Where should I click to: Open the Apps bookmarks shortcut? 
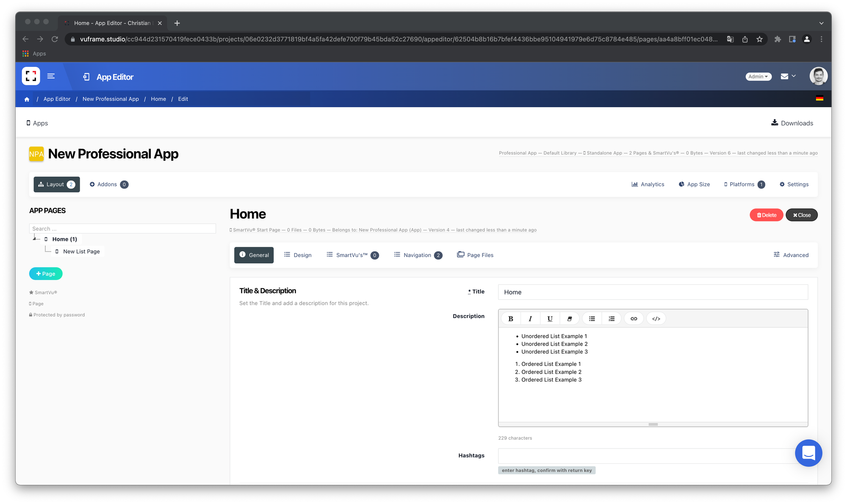[x=34, y=54]
